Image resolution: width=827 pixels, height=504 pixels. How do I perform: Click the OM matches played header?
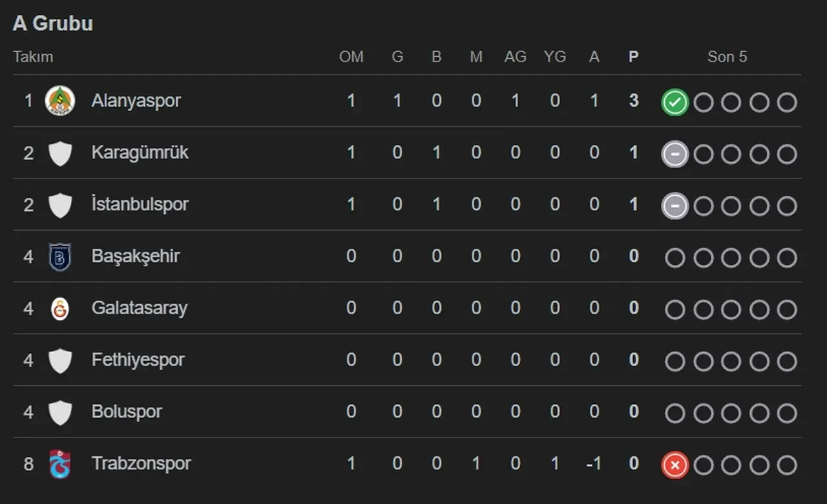351,57
